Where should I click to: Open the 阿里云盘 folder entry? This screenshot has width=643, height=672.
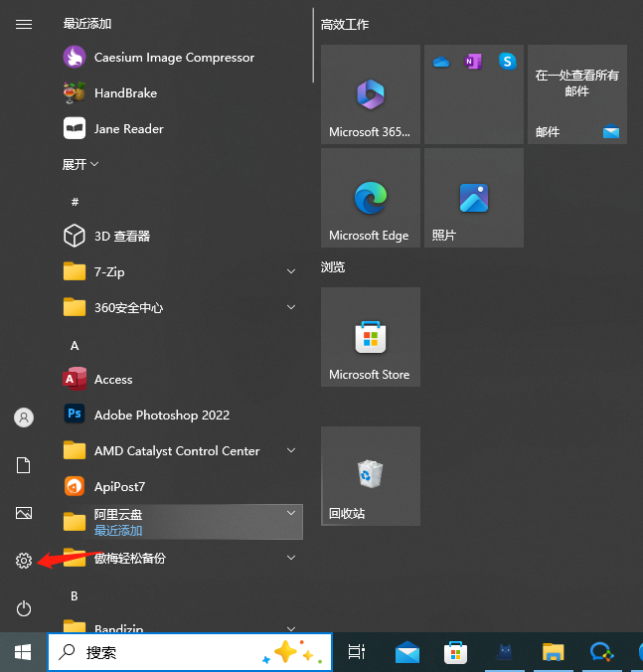click(x=183, y=522)
